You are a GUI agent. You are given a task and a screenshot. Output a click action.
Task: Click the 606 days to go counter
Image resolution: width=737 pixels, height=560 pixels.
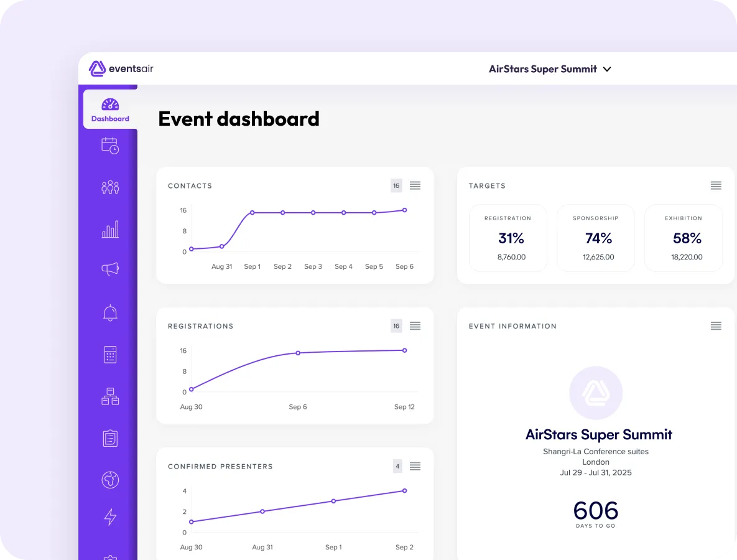[596, 514]
